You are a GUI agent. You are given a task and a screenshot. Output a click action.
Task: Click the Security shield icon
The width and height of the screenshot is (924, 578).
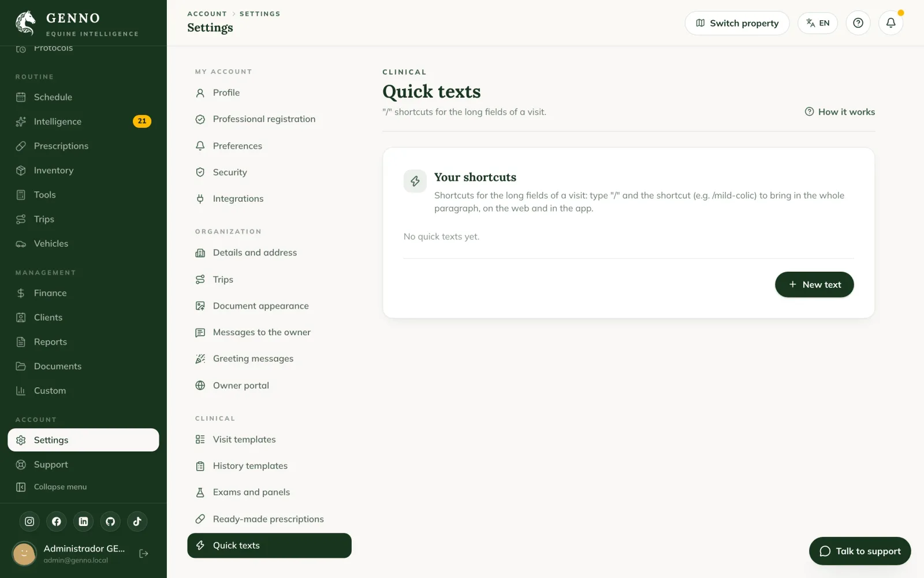(x=200, y=172)
